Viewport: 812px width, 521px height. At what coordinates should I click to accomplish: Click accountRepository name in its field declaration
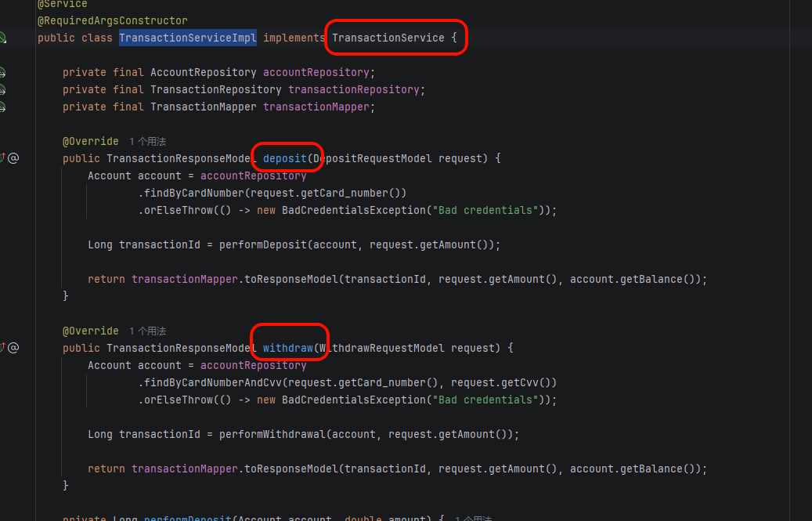[x=316, y=73]
